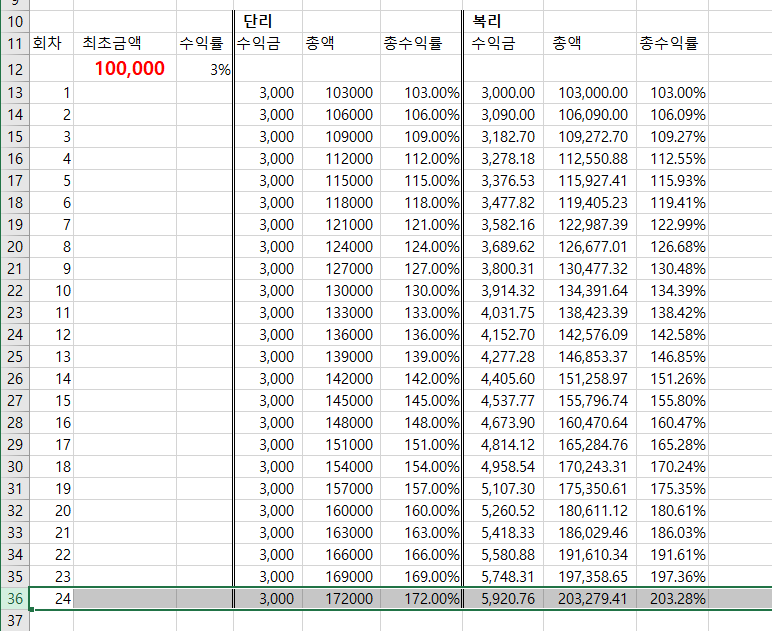Click the 총액 header under 단리
The width and height of the screenshot is (772, 631).
click(x=341, y=43)
